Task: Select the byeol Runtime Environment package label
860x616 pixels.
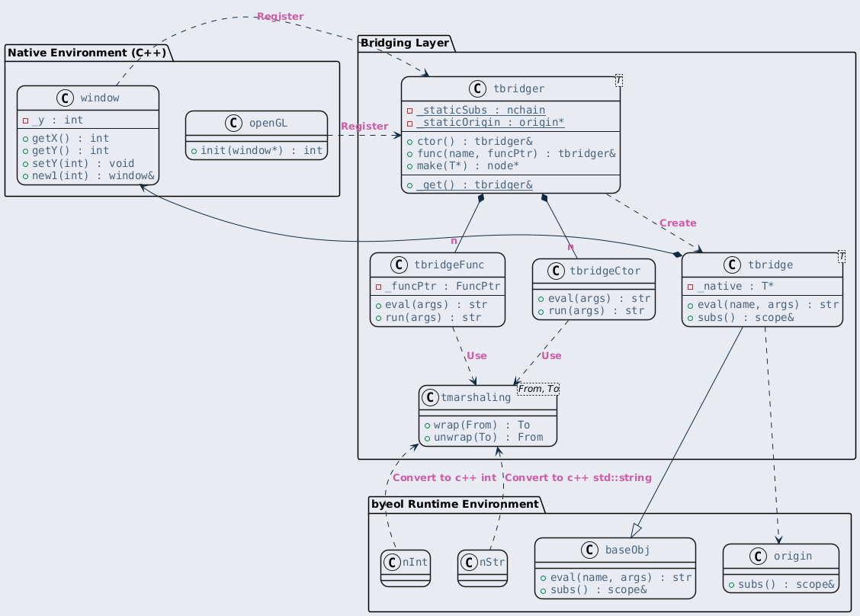Action: coord(455,504)
